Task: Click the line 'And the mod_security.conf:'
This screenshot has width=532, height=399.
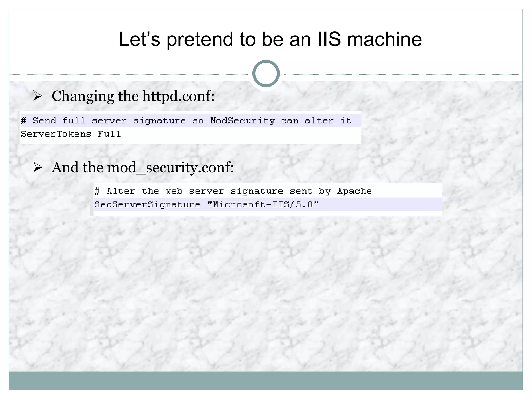Action: point(143,168)
